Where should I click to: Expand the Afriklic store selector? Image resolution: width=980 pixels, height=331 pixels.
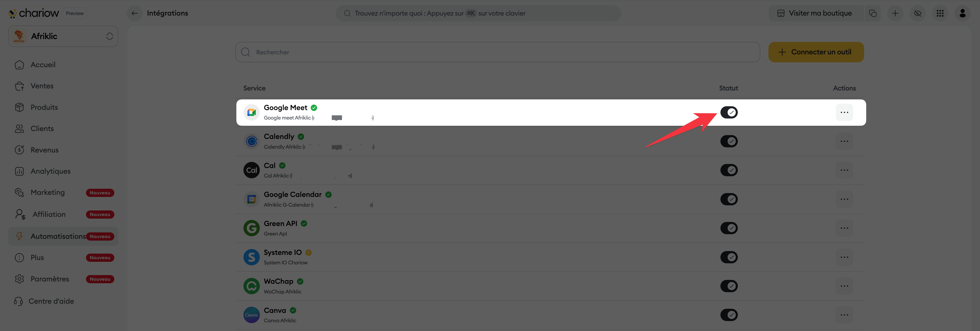[x=63, y=36]
